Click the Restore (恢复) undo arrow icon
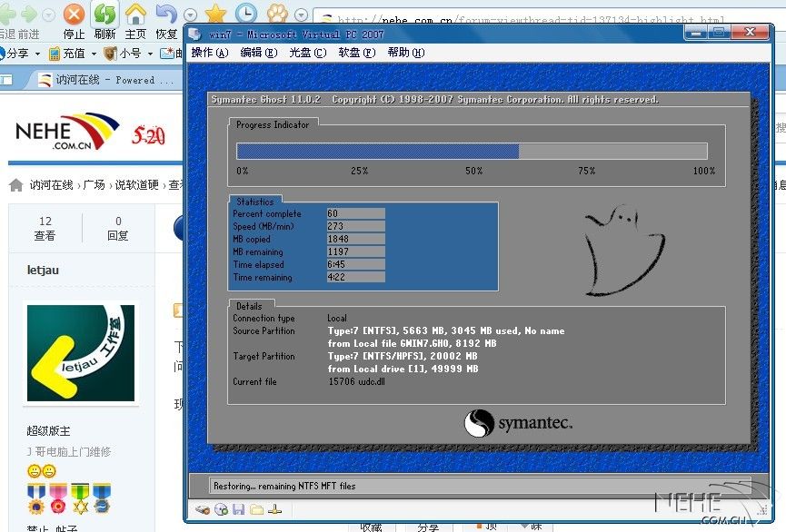 click(166, 15)
